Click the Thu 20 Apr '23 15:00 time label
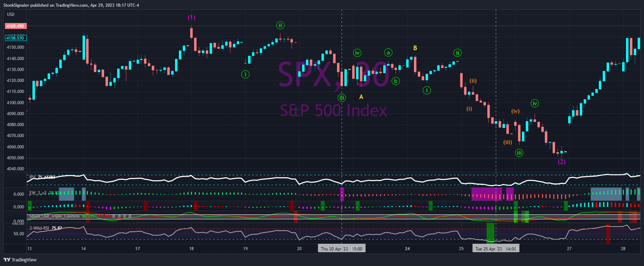Screen dimensions: 644x266 (342, 249)
